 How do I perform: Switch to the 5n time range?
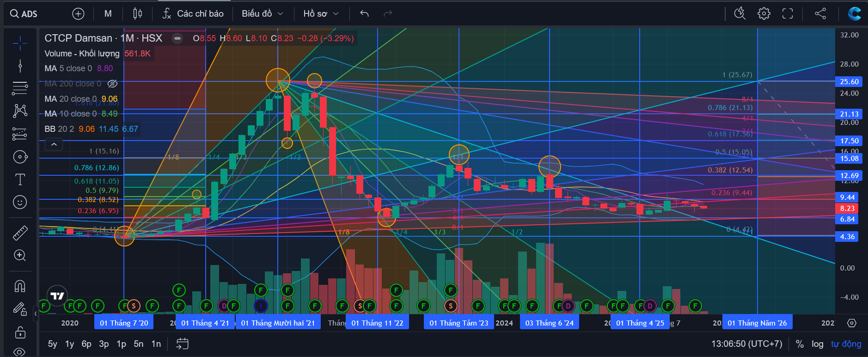pos(139,344)
